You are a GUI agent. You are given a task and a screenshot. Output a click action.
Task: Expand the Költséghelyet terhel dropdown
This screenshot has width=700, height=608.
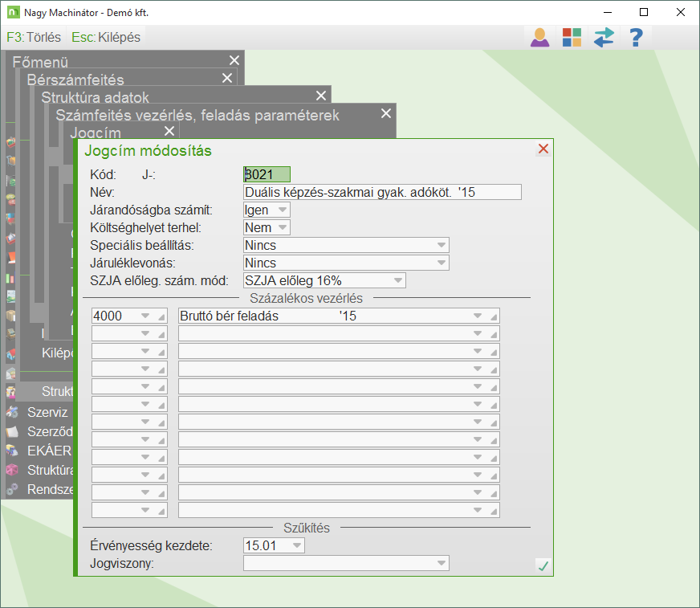pyautogui.click(x=282, y=227)
